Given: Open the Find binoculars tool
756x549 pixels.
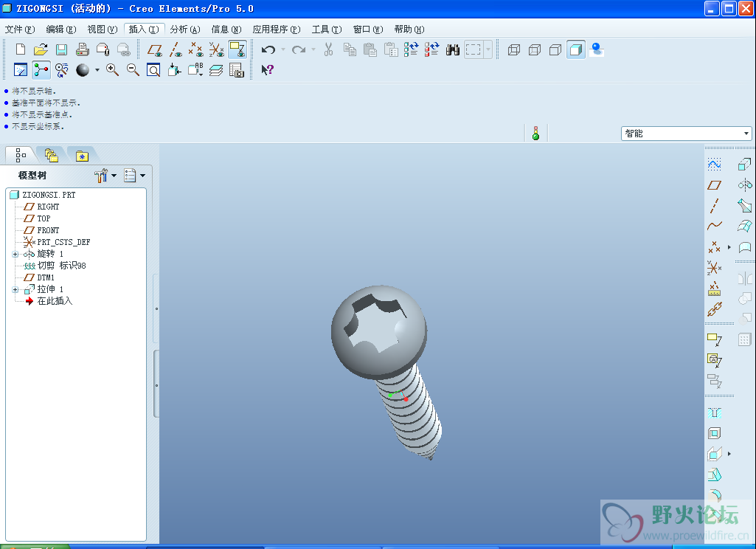Looking at the screenshot, I should [x=452, y=49].
